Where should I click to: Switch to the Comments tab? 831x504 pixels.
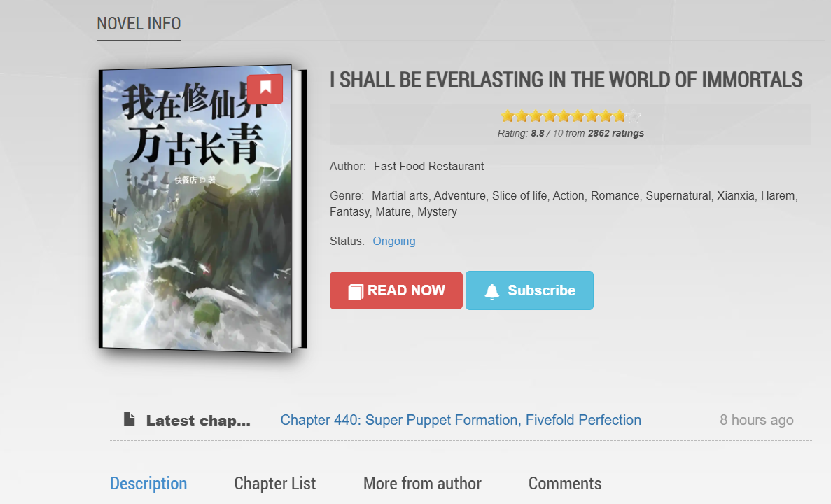[565, 483]
